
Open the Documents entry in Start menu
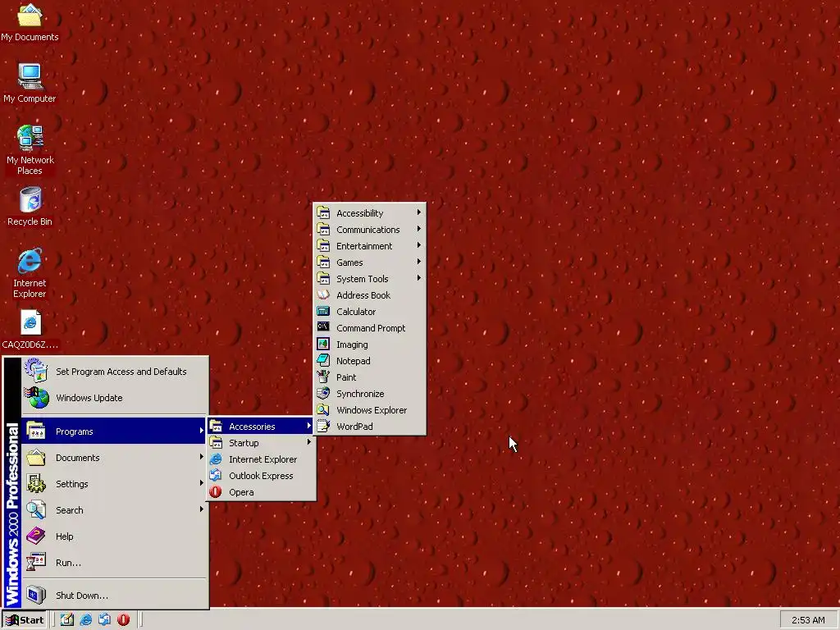(114, 458)
